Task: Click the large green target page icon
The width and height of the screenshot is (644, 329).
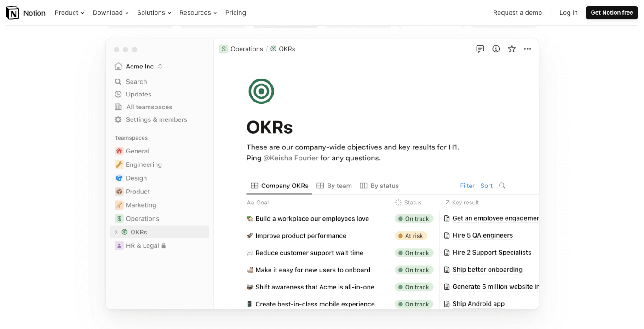Action: [x=261, y=91]
